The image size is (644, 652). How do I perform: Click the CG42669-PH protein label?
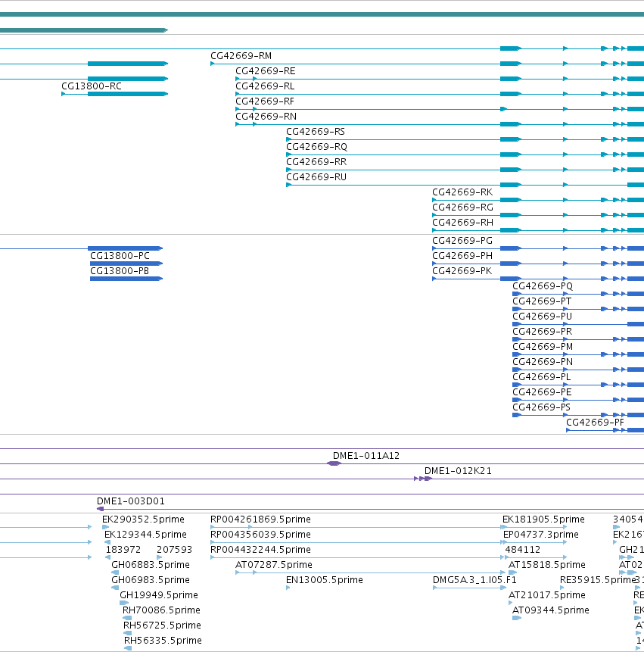point(462,256)
